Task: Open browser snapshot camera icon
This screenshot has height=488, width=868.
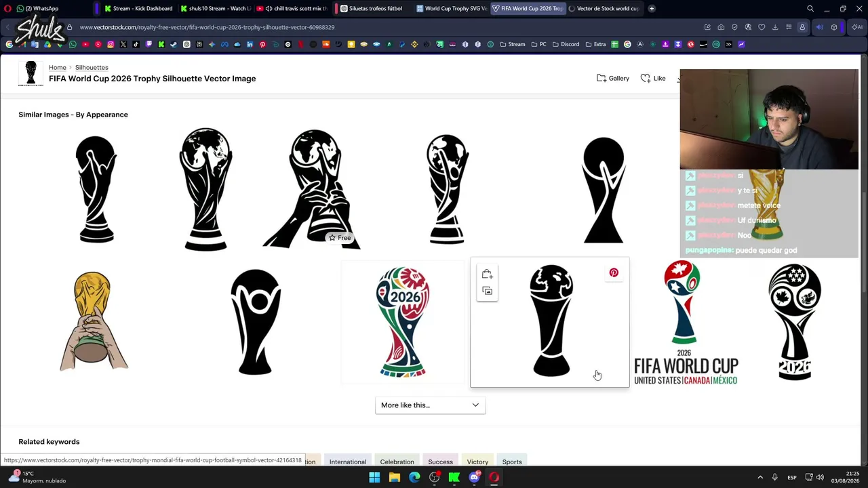Action: tap(721, 27)
